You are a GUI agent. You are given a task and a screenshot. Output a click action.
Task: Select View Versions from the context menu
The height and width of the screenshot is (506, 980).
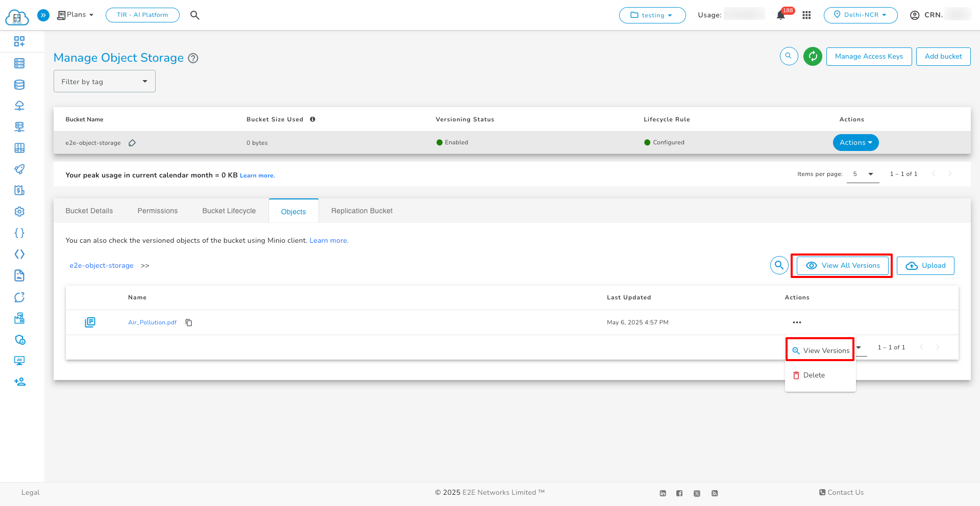(x=820, y=350)
